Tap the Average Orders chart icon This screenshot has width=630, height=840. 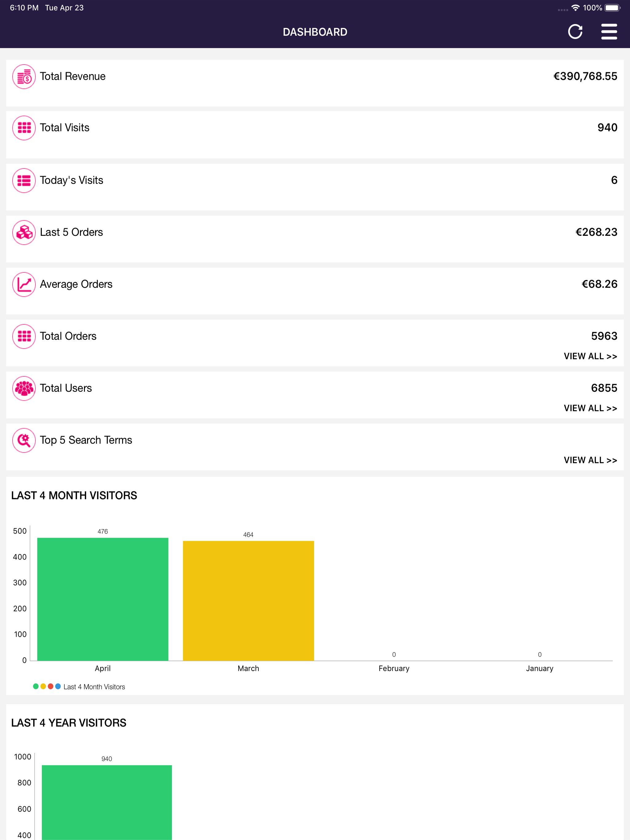point(24,284)
